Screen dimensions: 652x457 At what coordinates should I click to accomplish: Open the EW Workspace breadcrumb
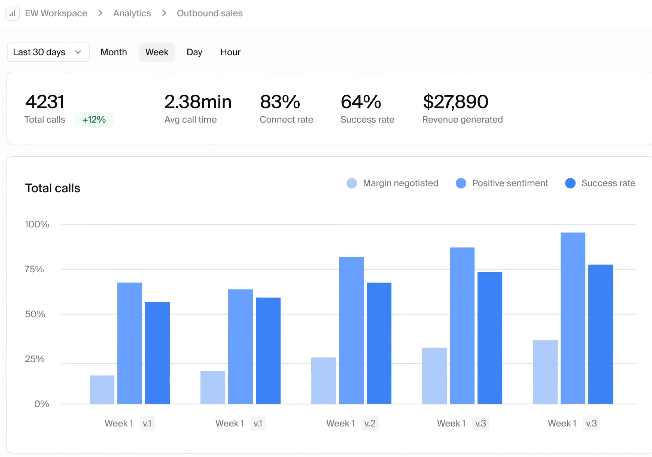[56, 14]
